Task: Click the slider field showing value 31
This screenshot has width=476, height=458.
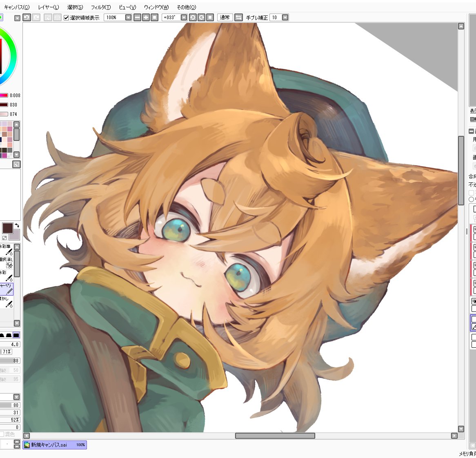Action: click(x=10, y=412)
